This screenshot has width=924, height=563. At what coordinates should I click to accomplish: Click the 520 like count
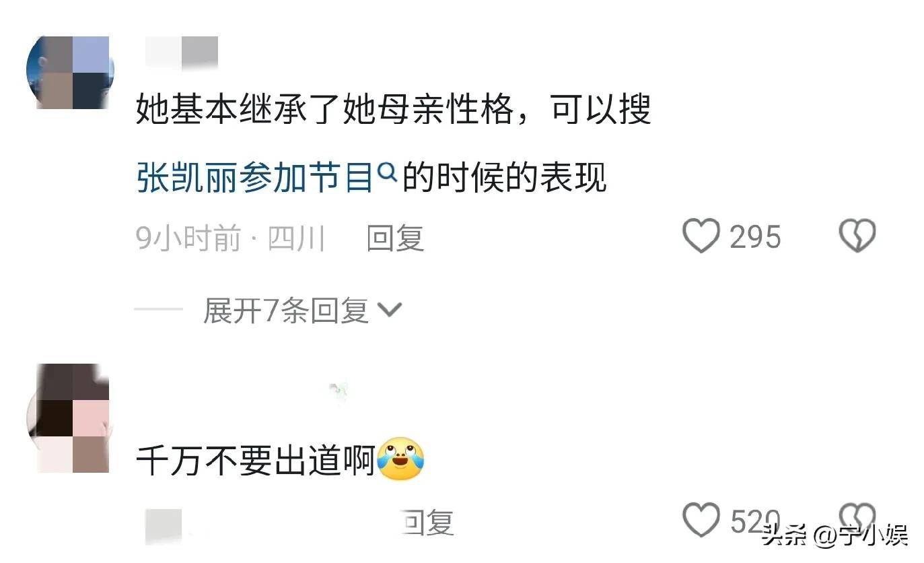pos(755,521)
